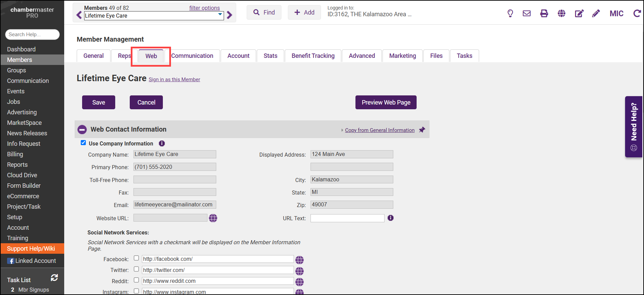This screenshot has height=295, width=644.
Task: Go to next member with right arrow
Action: click(x=229, y=15)
